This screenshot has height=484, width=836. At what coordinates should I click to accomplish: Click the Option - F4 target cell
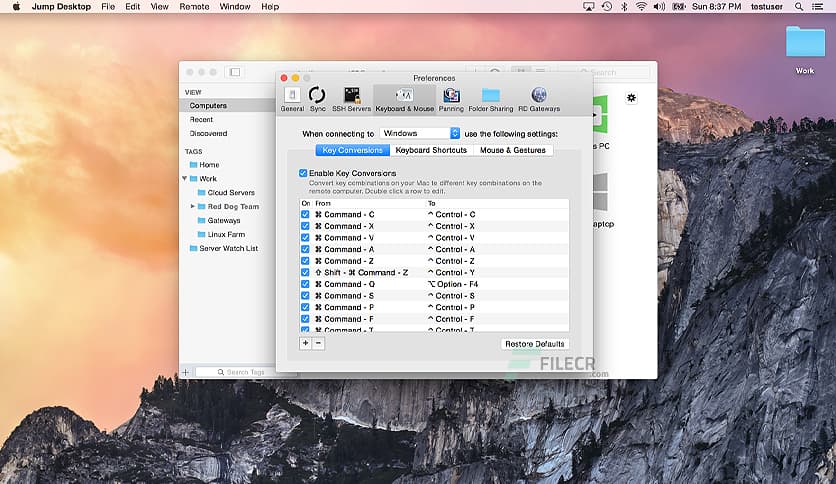click(x=453, y=284)
